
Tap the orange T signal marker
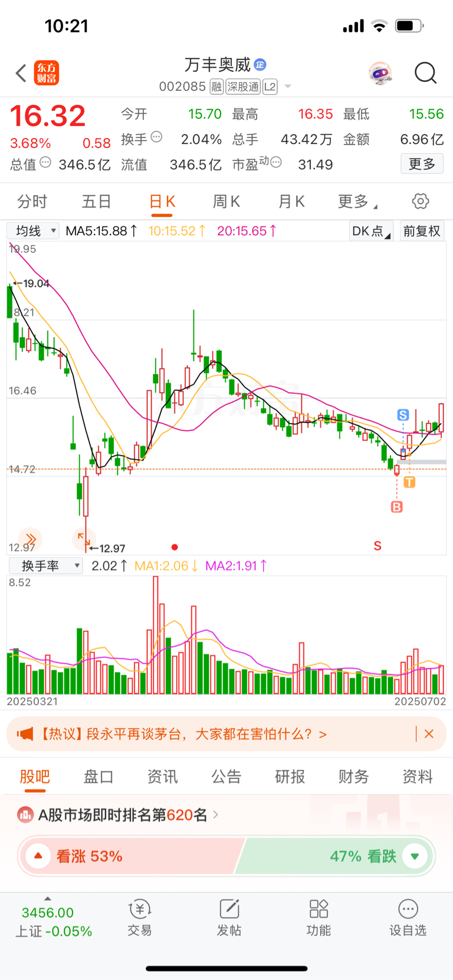(409, 482)
